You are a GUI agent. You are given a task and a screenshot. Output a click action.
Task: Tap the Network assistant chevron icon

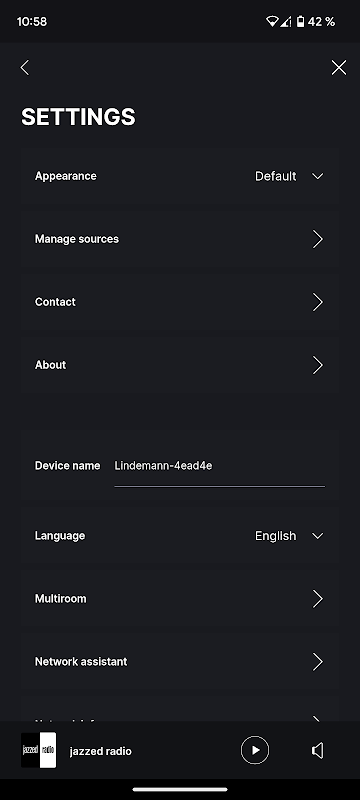tap(318, 662)
